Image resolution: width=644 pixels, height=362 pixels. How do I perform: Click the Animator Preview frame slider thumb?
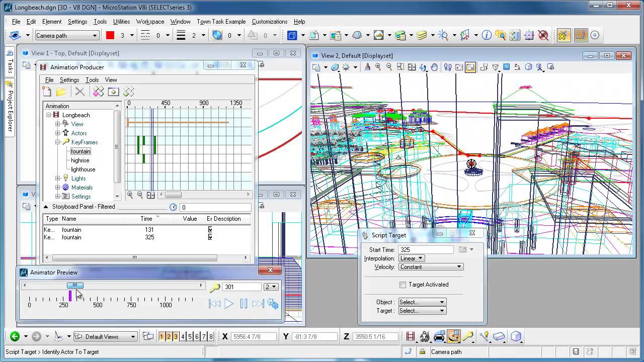pos(75,286)
